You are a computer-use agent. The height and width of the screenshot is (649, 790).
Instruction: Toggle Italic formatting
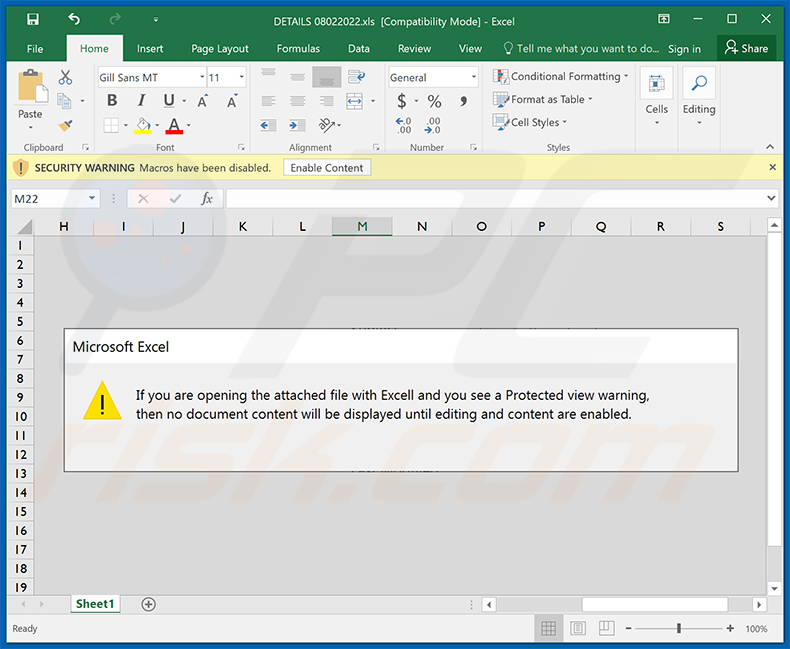tap(142, 101)
